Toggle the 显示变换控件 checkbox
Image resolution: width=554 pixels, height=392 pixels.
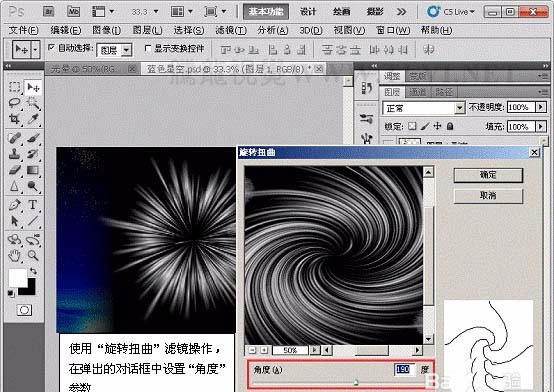coord(148,48)
